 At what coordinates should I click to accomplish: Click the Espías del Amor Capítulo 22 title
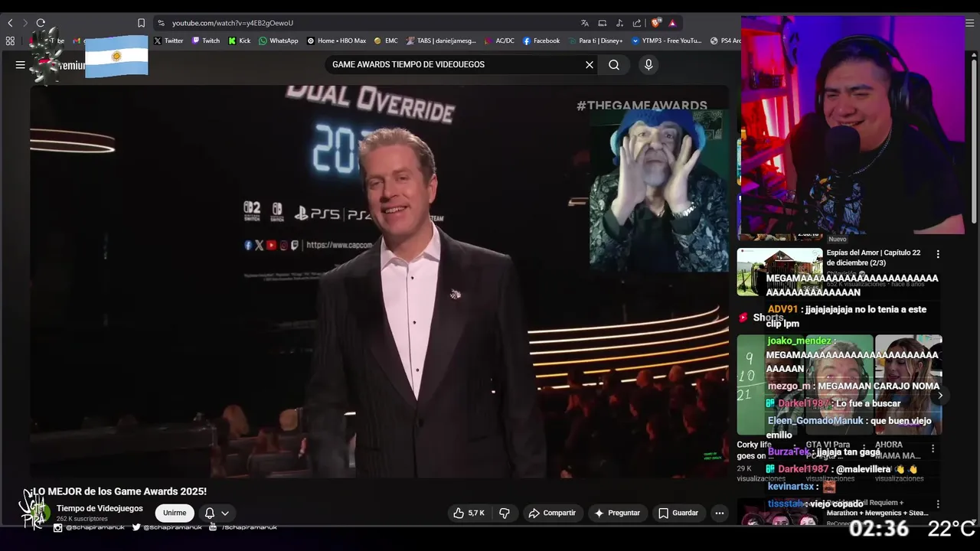coord(874,257)
